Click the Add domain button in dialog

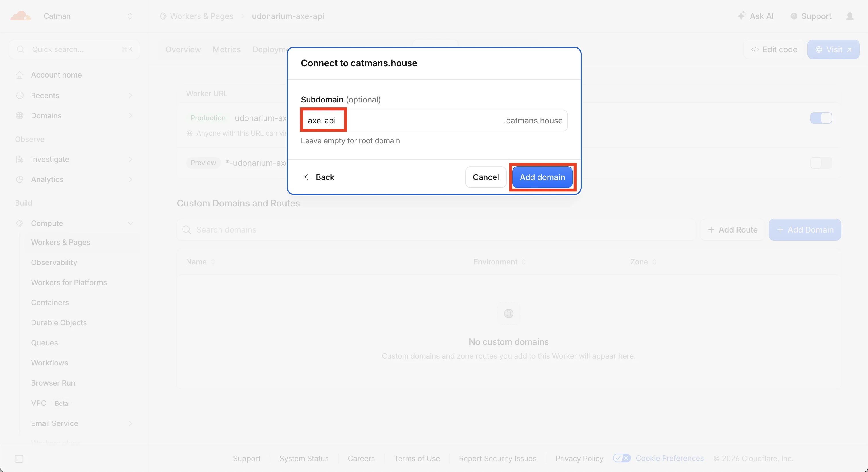[542, 177]
